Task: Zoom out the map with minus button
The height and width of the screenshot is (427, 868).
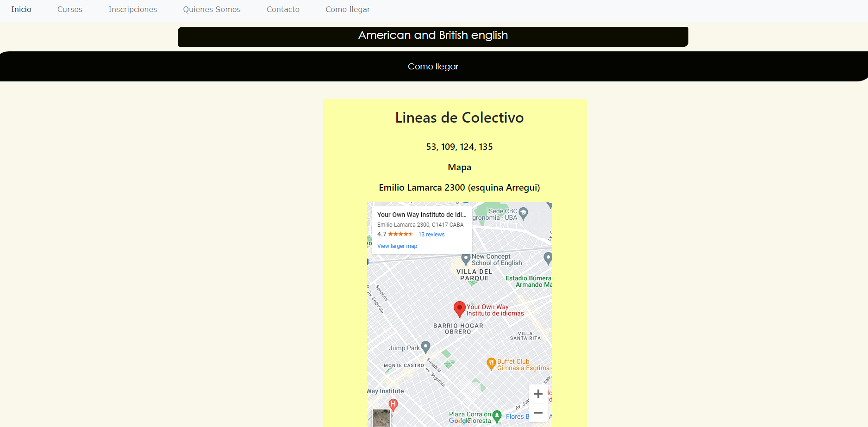Action: [538, 412]
